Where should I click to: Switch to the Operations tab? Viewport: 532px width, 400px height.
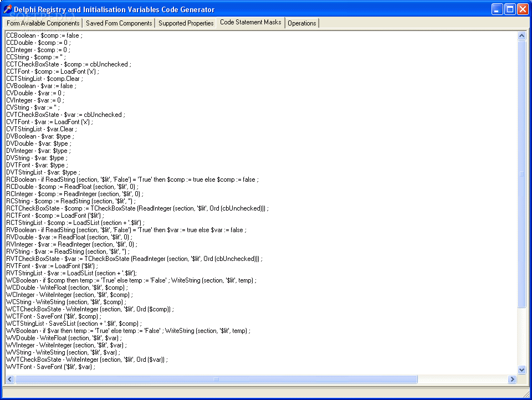[x=301, y=23]
